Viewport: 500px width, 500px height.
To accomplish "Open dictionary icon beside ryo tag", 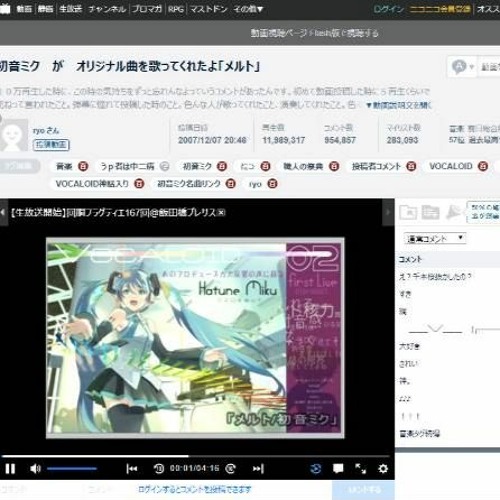I will [272, 184].
